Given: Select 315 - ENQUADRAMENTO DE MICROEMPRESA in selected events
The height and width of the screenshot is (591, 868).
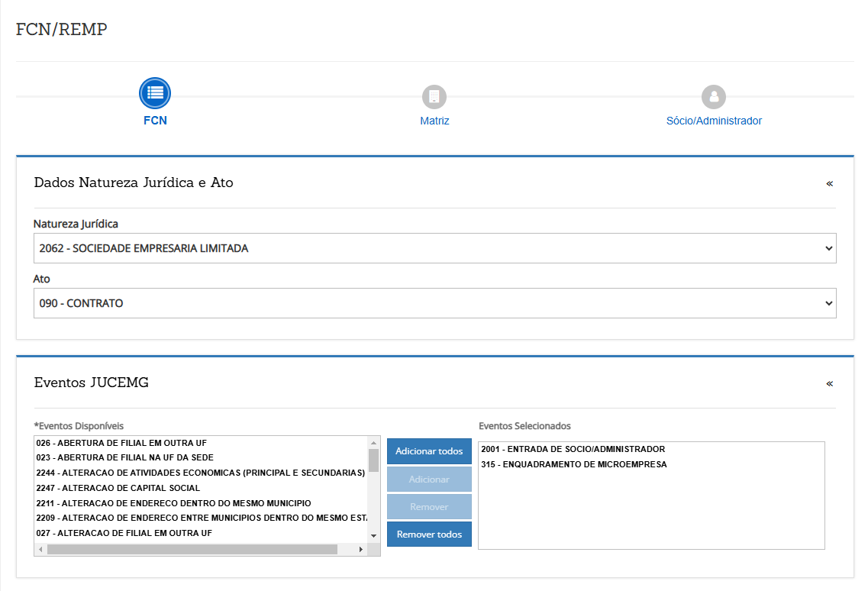Looking at the screenshot, I should pyautogui.click(x=651, y=465).
